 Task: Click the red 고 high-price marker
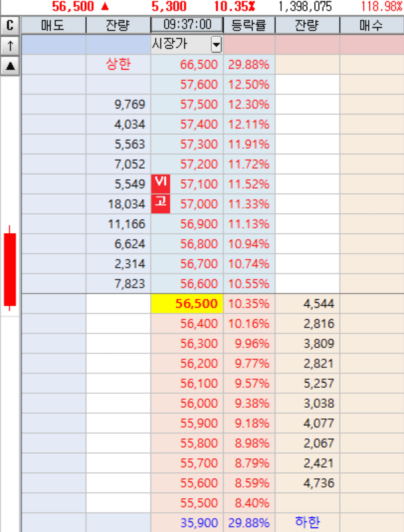point(161,204)
